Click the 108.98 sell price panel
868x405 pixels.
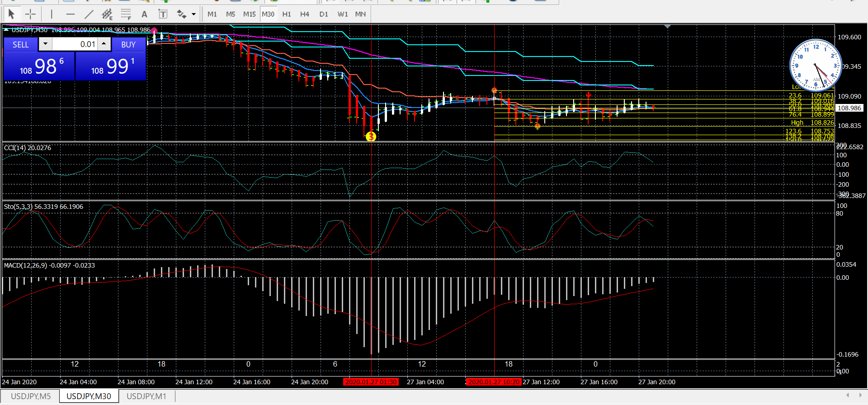click(39, 66)
